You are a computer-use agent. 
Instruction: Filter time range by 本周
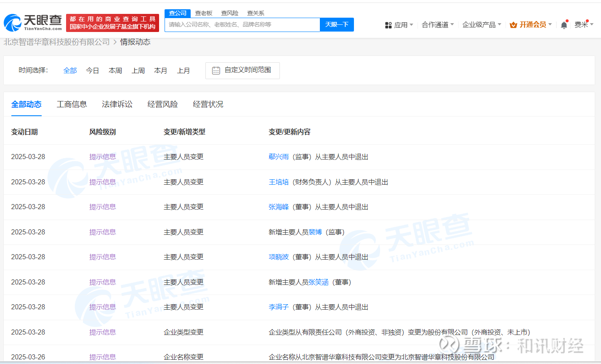click(x=115, y=71)
